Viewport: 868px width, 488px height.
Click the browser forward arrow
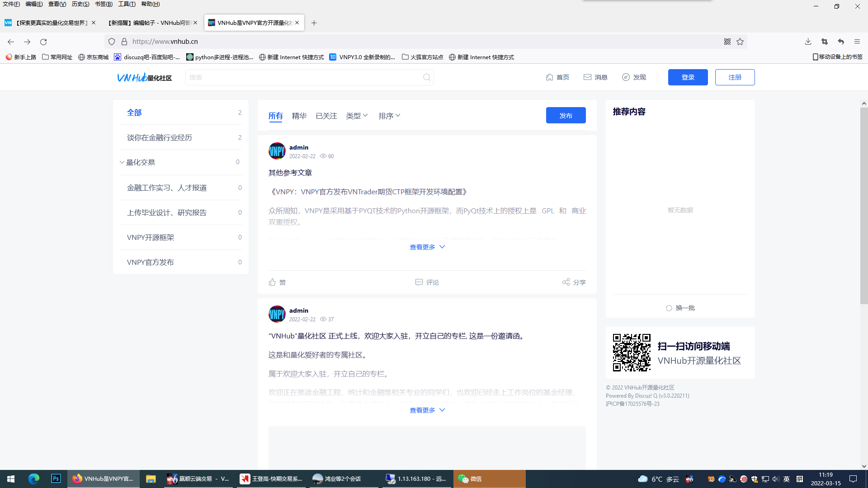pos(27,42)
